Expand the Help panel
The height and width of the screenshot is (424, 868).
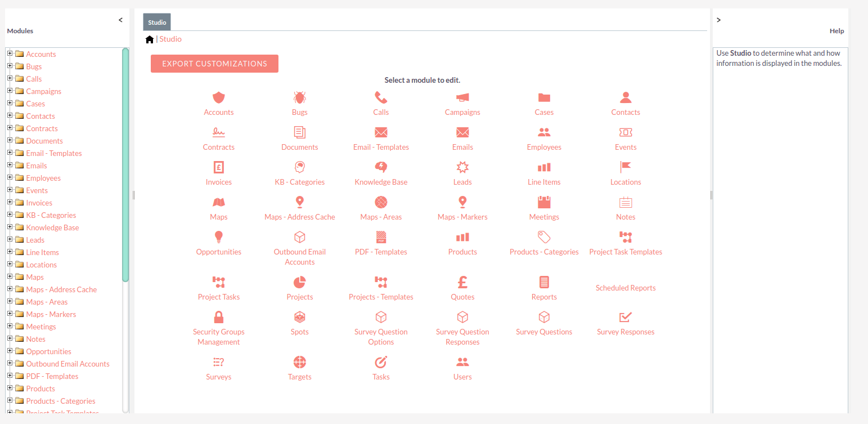718,19
